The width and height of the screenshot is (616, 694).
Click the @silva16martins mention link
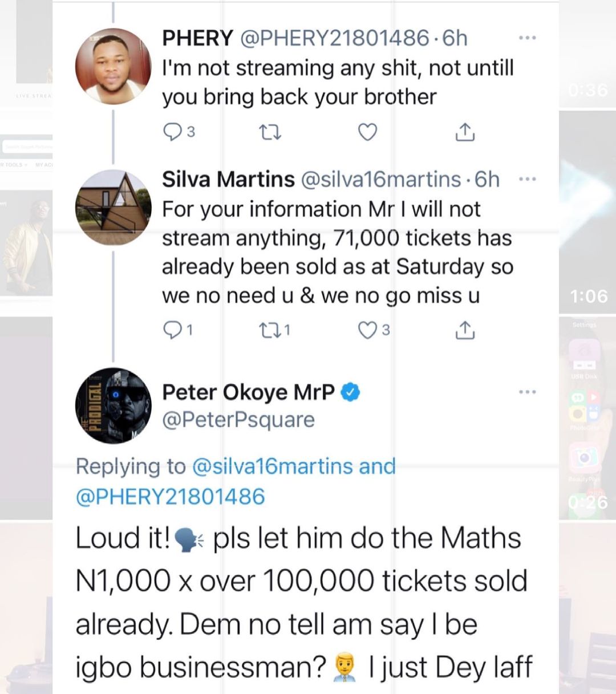tap(273, 466)
